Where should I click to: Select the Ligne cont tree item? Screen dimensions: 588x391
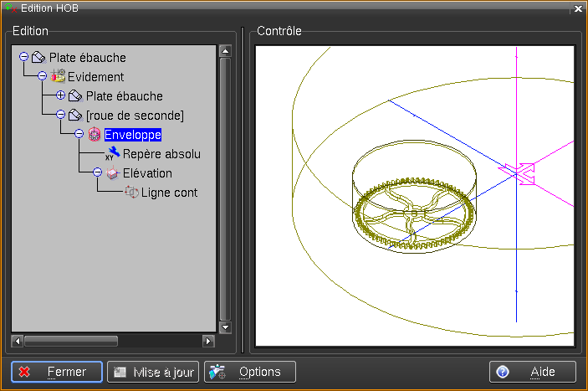(x=169, y=193)
